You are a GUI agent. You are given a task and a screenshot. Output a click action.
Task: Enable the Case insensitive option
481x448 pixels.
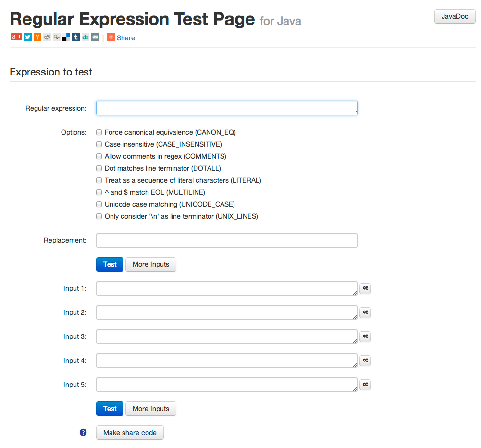pos(99,144)
